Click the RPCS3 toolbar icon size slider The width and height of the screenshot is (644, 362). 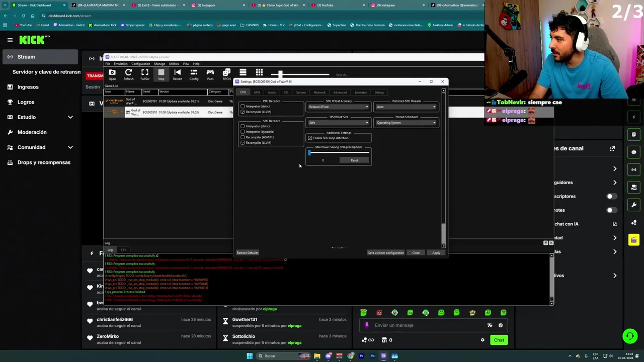point(300,74)
